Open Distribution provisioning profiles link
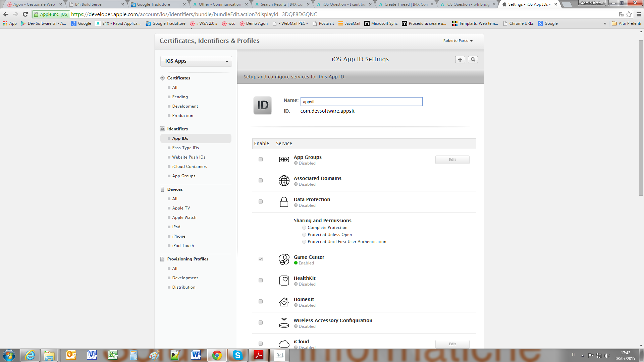Screen dimensions: 644x362 click(184, 287)
